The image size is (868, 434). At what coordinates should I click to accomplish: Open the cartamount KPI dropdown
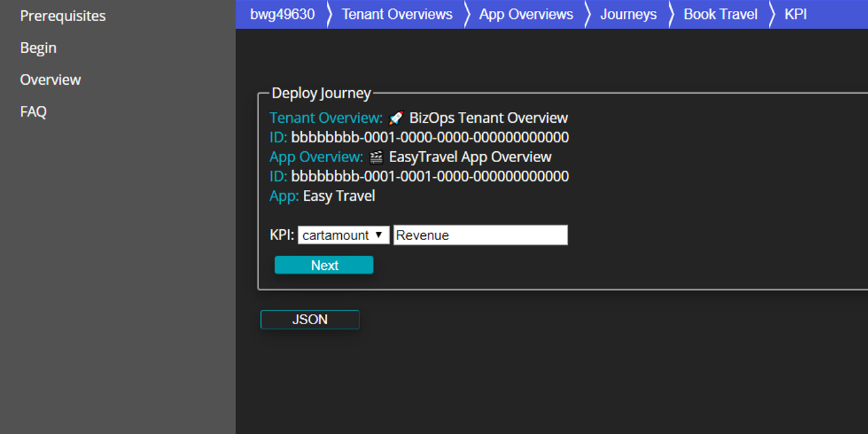tap(344, 235)
